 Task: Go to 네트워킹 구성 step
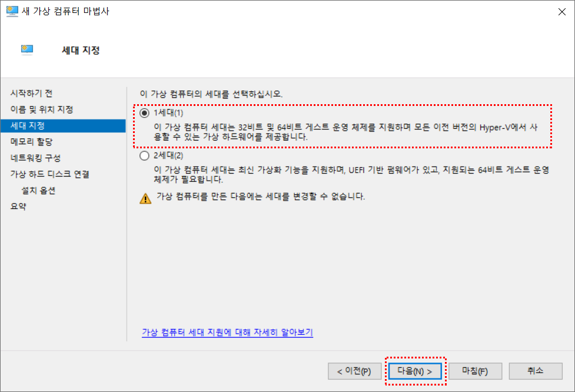coord(35,158)
